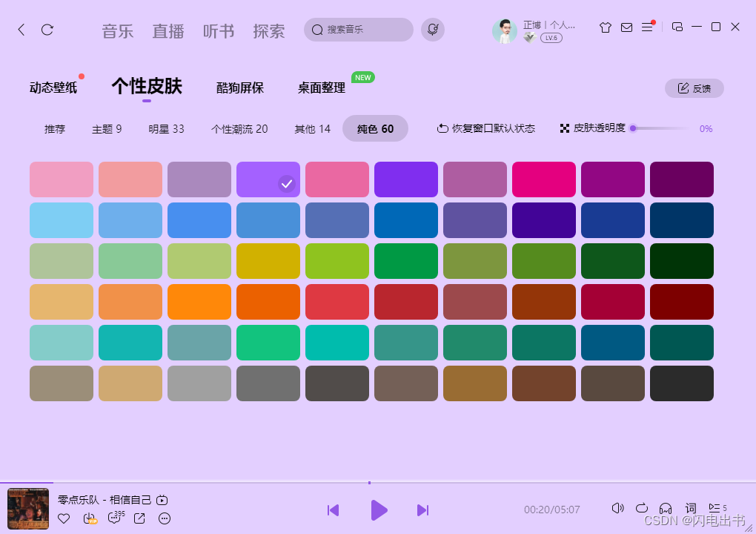Show 个性潮流 20 skin category
756x534 pixels.
pos(239,129)
